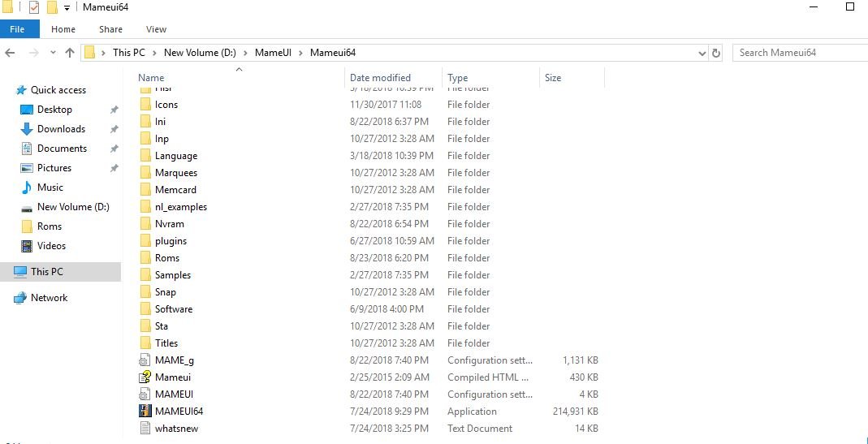This screenshot has width=868, height=444.
Task: Click the Downloads arrow icon in sidebar
Action: point(27,129)
